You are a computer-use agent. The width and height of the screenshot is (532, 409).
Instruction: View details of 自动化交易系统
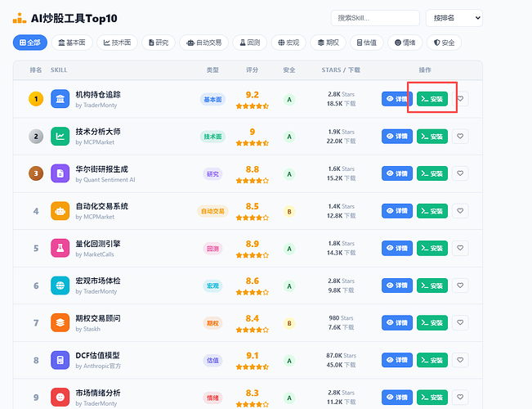click(397, 210)
